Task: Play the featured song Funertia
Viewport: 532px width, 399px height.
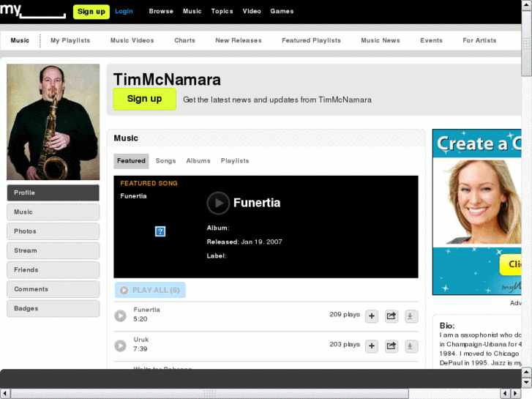Action: [x=218, y=203]
